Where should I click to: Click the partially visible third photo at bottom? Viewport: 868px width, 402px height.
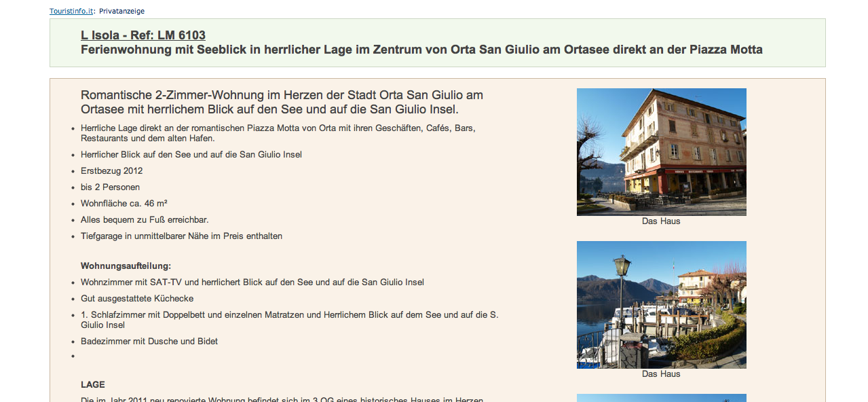pos(661,398)
